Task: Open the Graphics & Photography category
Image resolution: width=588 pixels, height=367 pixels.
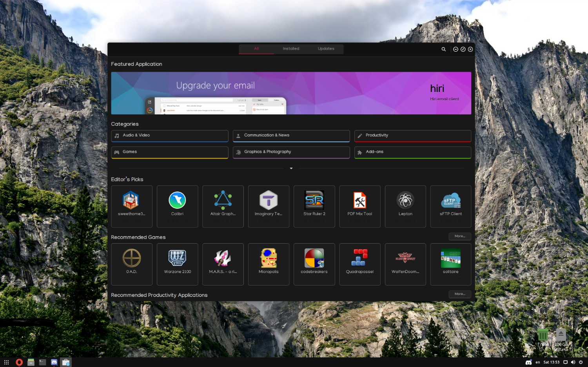Action: tap(291, 152)
